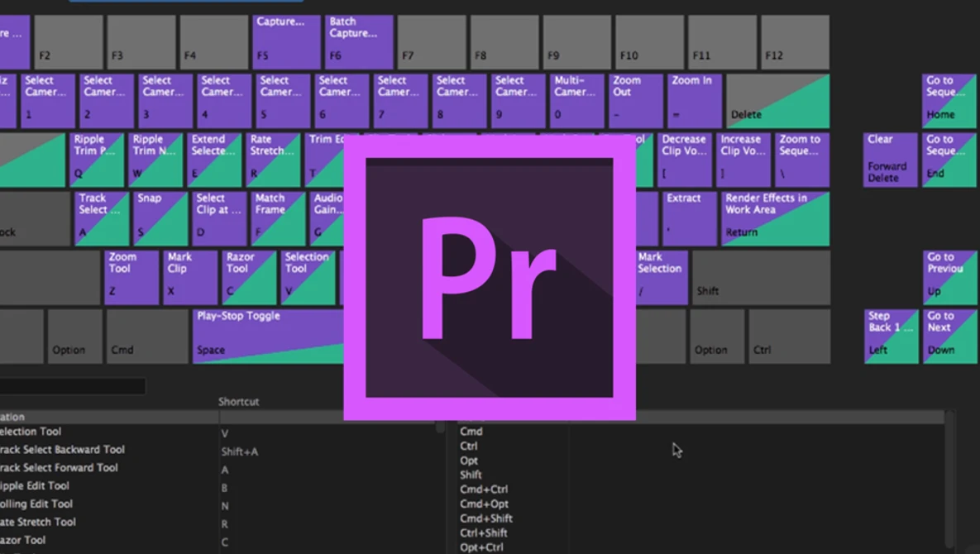Click the Select Camera 9 key
Image resolution: width=980 pixels, height=554 pixels.
tap(519, 101)
